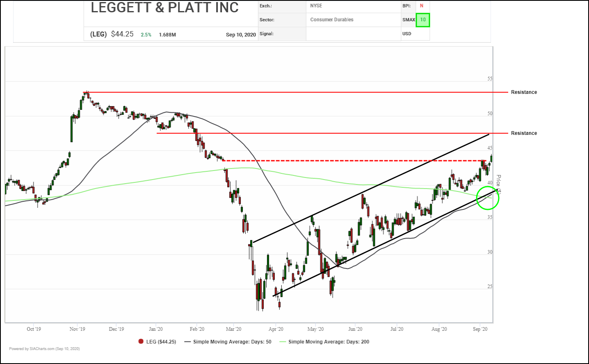Click the Sep 10, 2020 date

[x=241, y=35]
